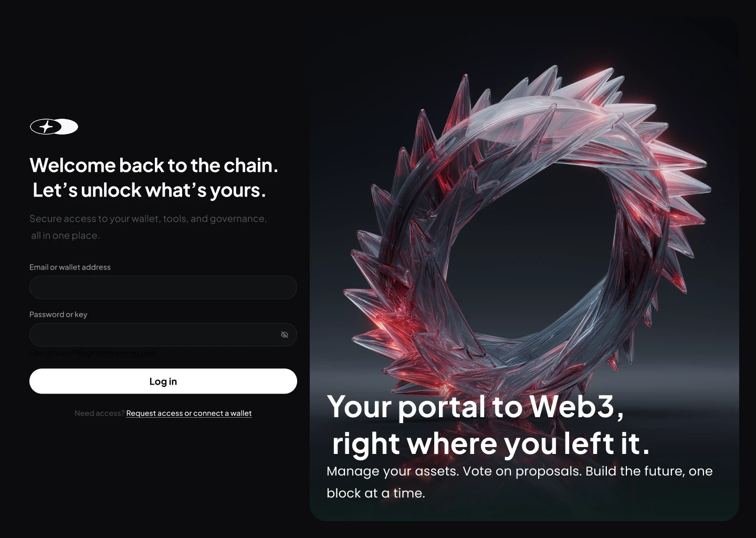Click the white Log in button
756x538 pixels.
[x=163, y=381]
